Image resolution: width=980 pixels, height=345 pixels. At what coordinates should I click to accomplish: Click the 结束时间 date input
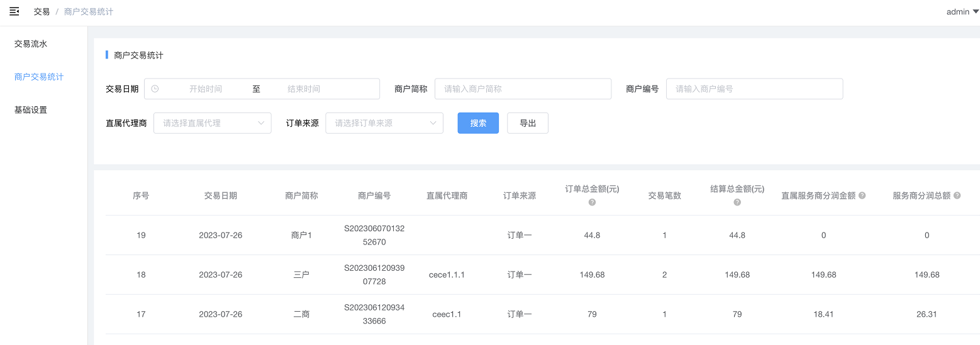pos(304,89)
